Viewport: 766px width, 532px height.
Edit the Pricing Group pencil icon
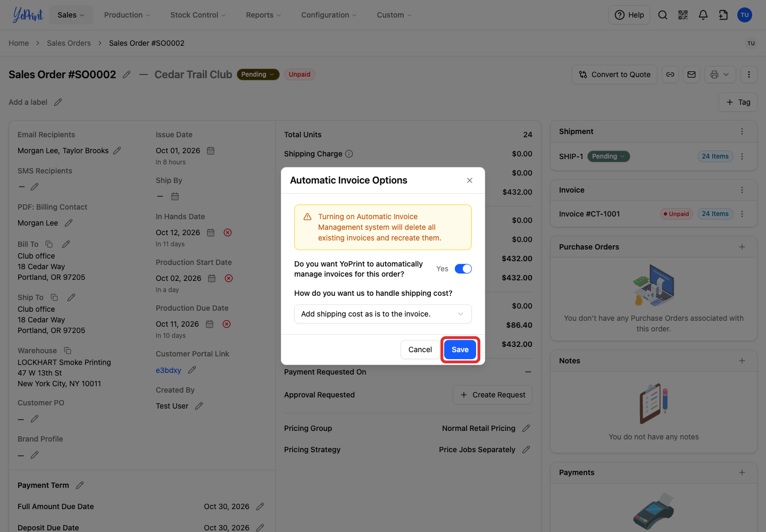526,428
